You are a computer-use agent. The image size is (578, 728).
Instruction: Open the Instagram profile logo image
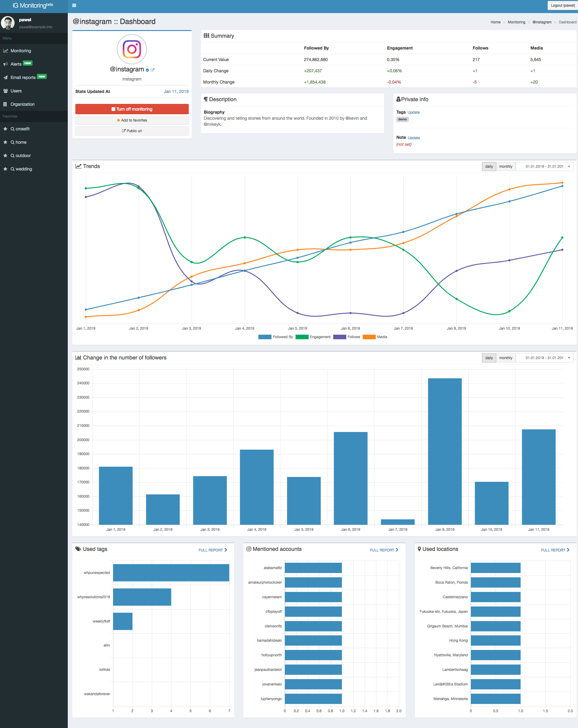coord(132,49)
